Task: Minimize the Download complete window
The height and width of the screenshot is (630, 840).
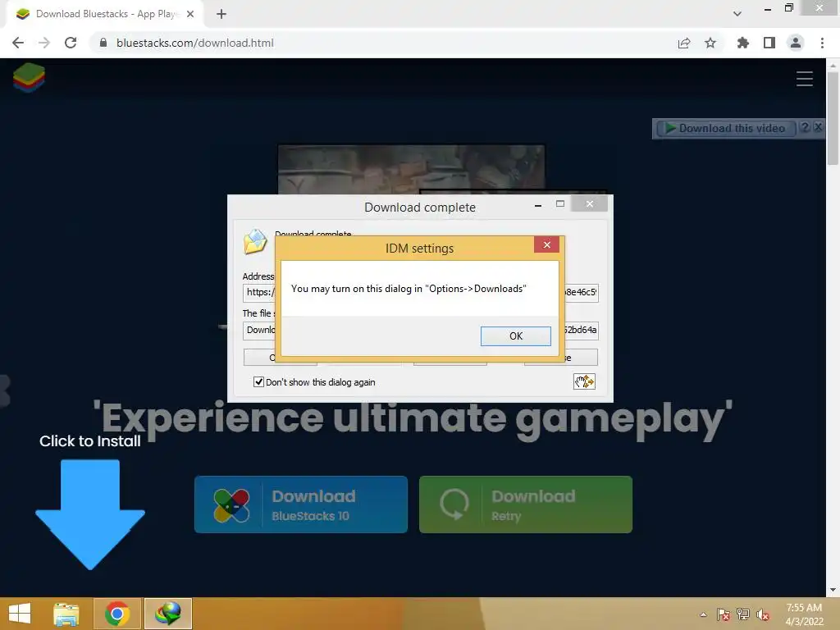Action: pyautogui.click(x=538, y=204)
